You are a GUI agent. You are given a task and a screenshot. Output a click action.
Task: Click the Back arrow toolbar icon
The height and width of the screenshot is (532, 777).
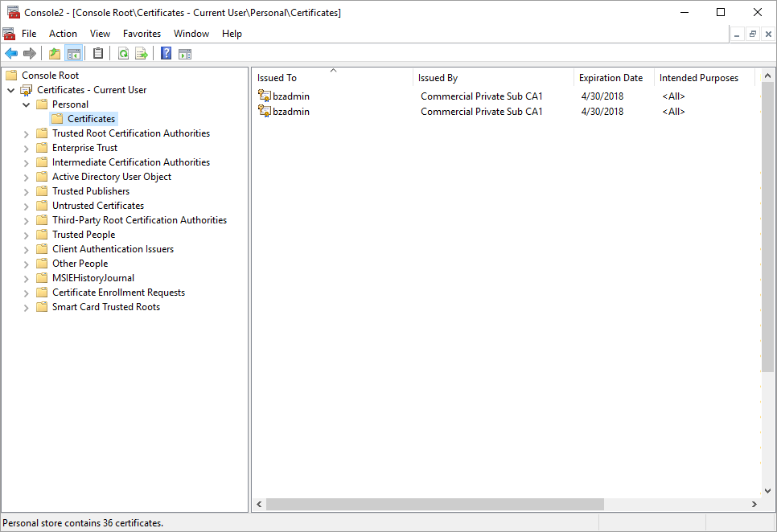pos(11,54)
